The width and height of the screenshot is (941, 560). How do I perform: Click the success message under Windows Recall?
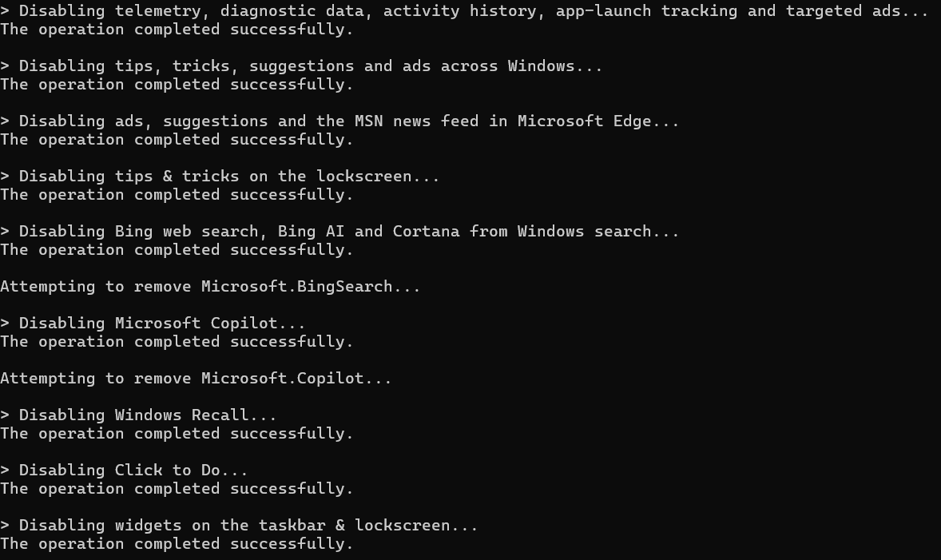point(177,434)
